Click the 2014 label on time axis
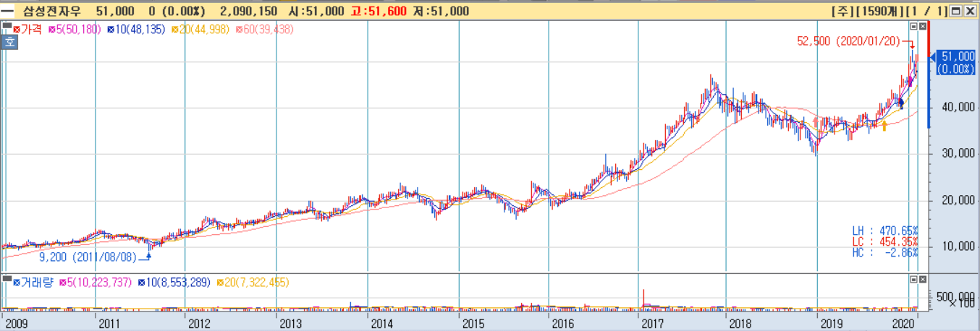 point(381,323)
